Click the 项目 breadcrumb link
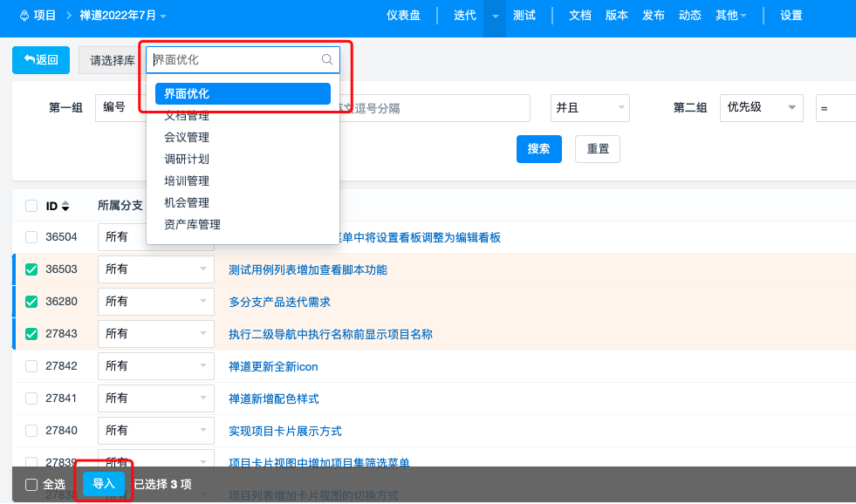Screen dimensions: 856x504 point(45,16)
